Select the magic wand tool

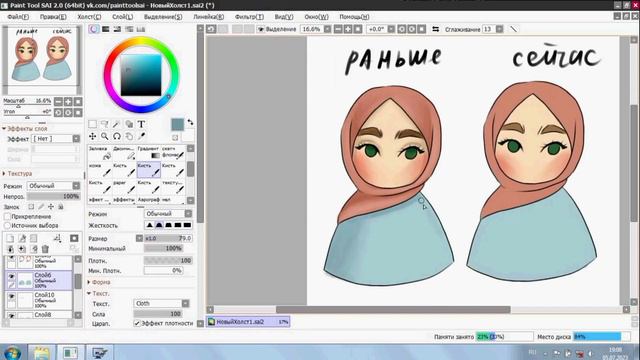117,124
